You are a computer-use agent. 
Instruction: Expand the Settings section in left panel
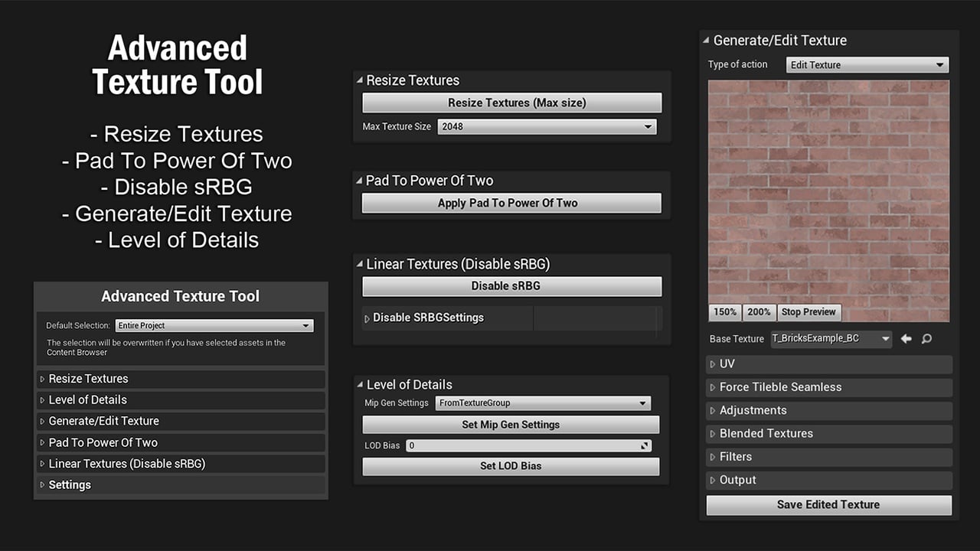[x=69, y=484]
